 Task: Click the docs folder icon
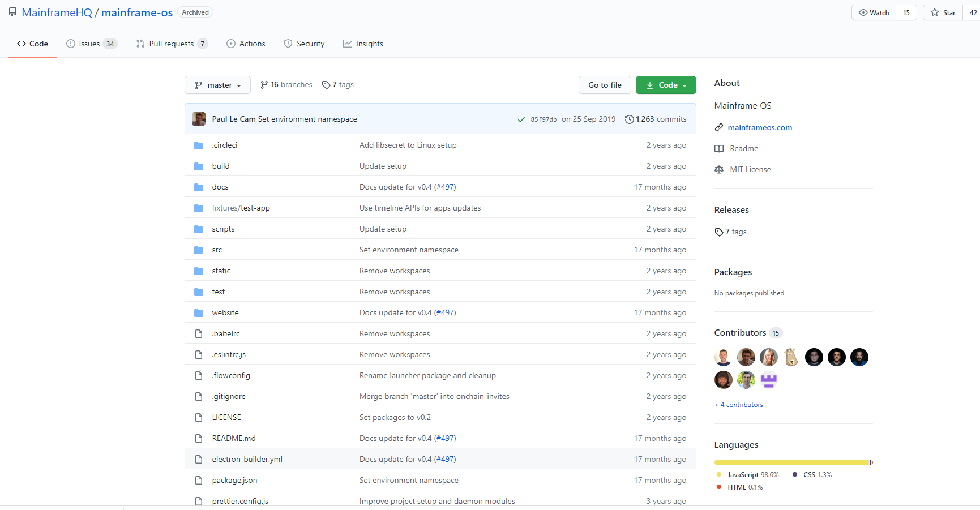click(x=199, y=187)
